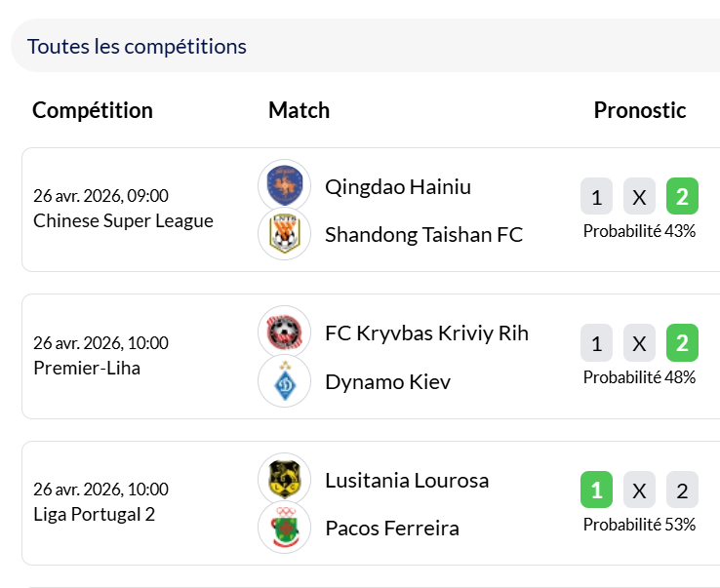The image size is (720, 588).
Task: Select prediction 1 for Qingdao Hainiu match
Action: [596, 197]
